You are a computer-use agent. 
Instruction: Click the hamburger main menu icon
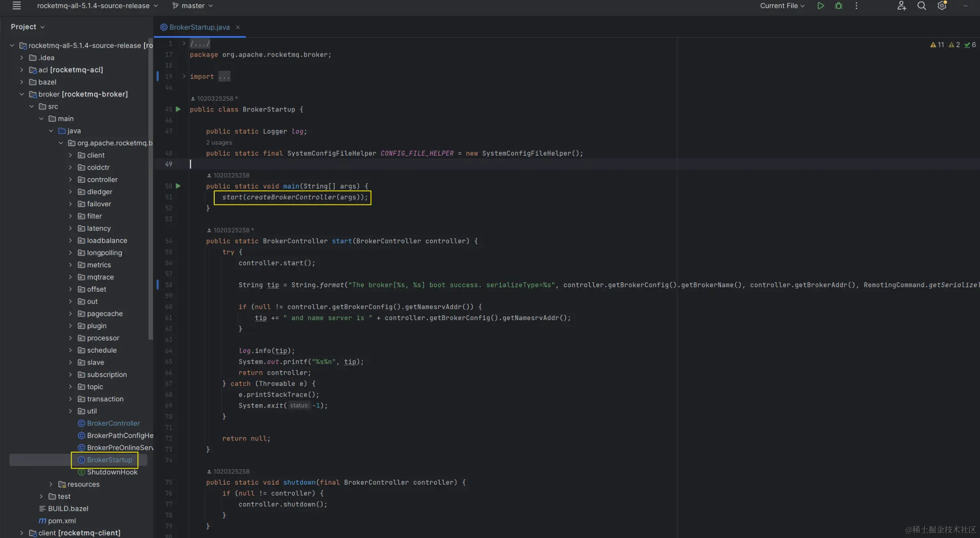pyautogui.click(x=16, y=6)
